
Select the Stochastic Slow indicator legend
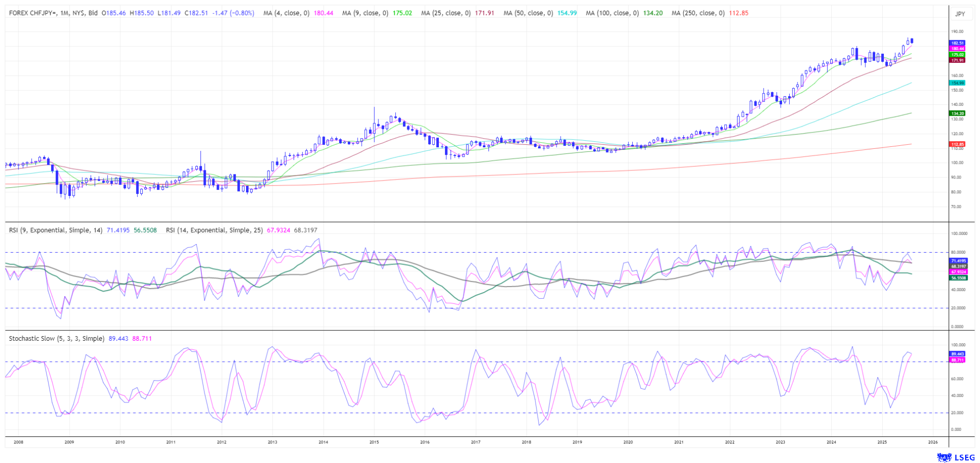56,339
